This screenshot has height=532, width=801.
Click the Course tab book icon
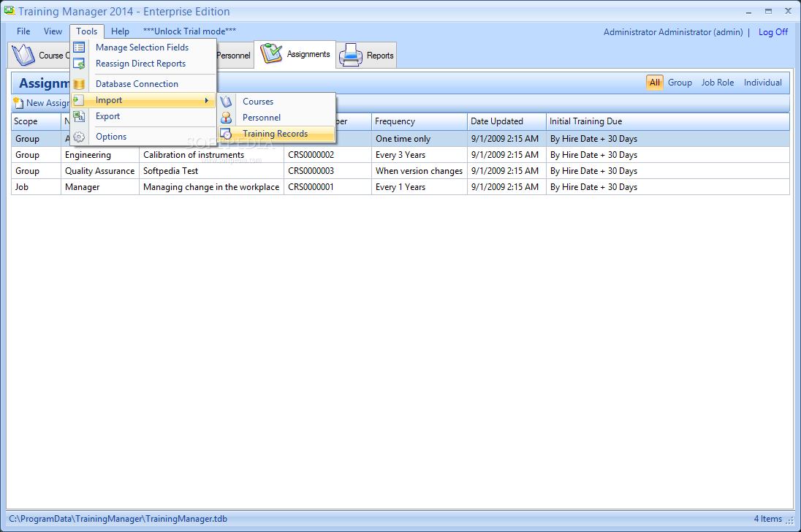pos(23,55)
